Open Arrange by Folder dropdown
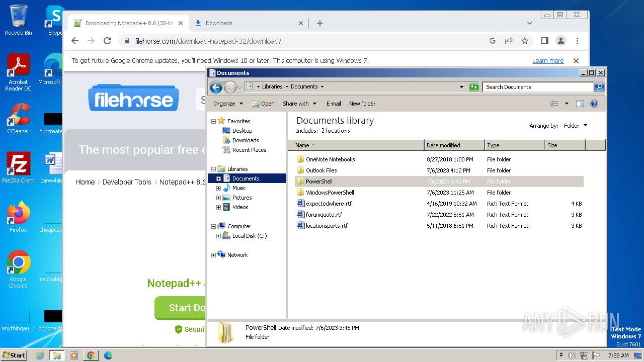The width and height of the screenshot is (644, 362). pyautogui.click(x=575, y=126)
